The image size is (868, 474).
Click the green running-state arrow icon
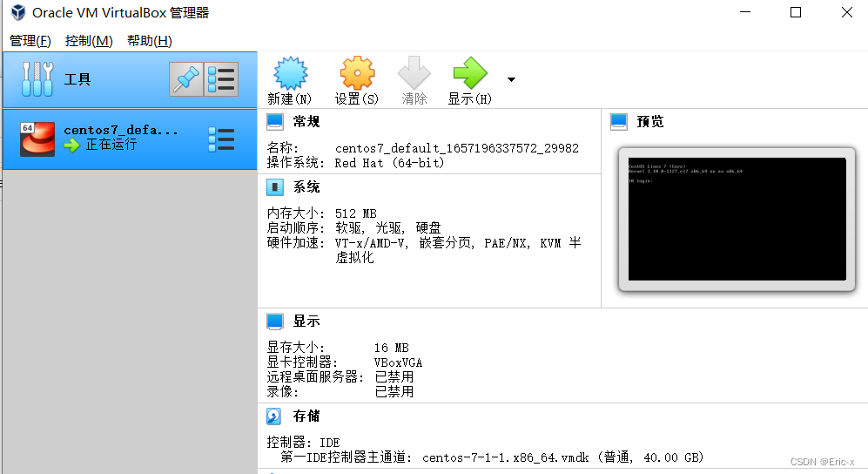click(x=71, y=146)
